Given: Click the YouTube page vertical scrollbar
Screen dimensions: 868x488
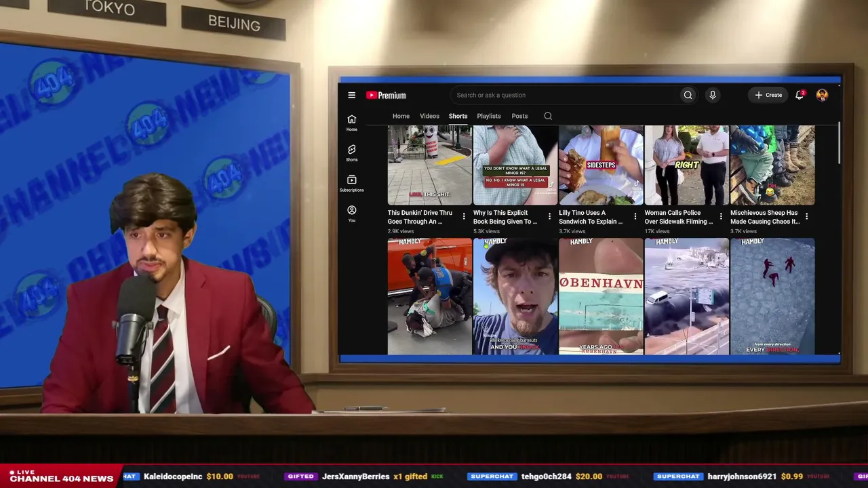Looking at the screenshot, I should point(838,143).
